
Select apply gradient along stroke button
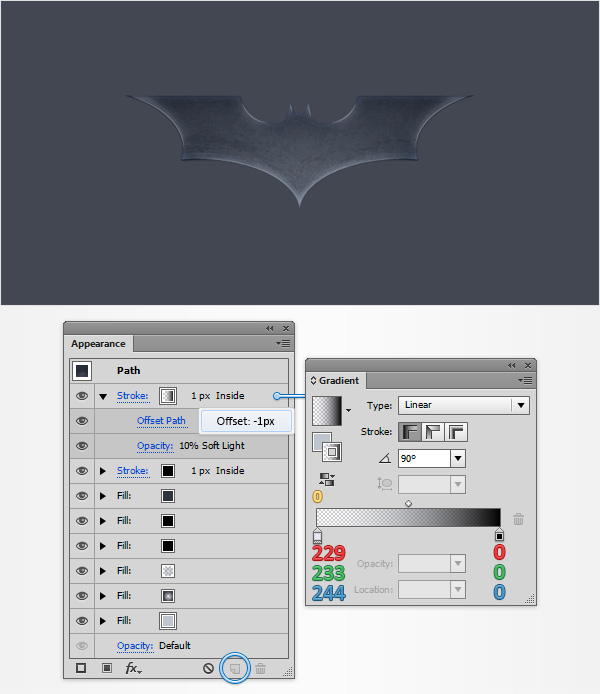click(433, 432)
